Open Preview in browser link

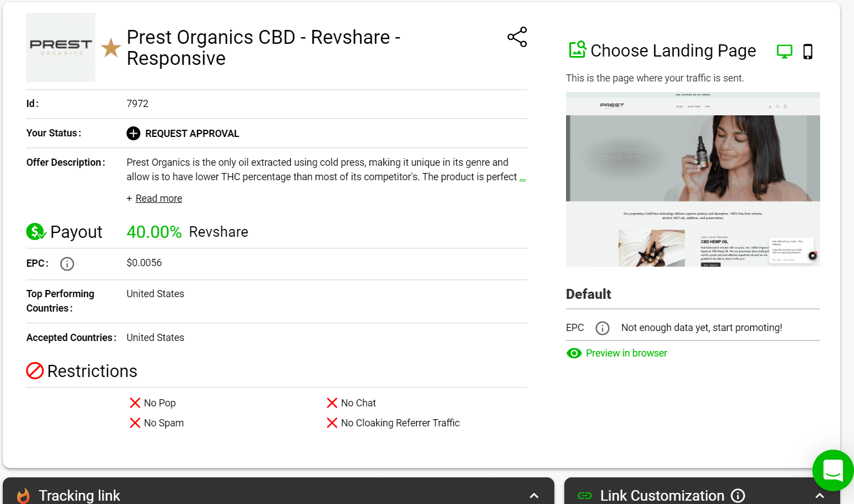626,354
